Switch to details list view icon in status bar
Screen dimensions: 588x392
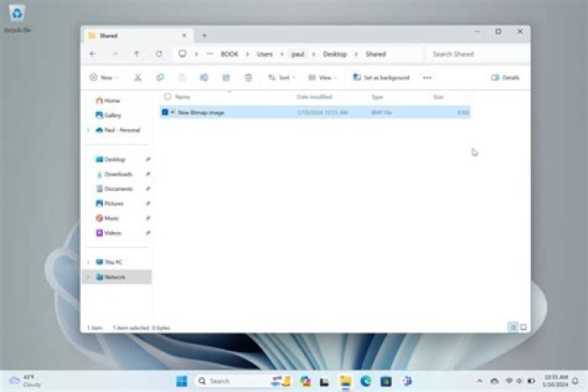513,327
